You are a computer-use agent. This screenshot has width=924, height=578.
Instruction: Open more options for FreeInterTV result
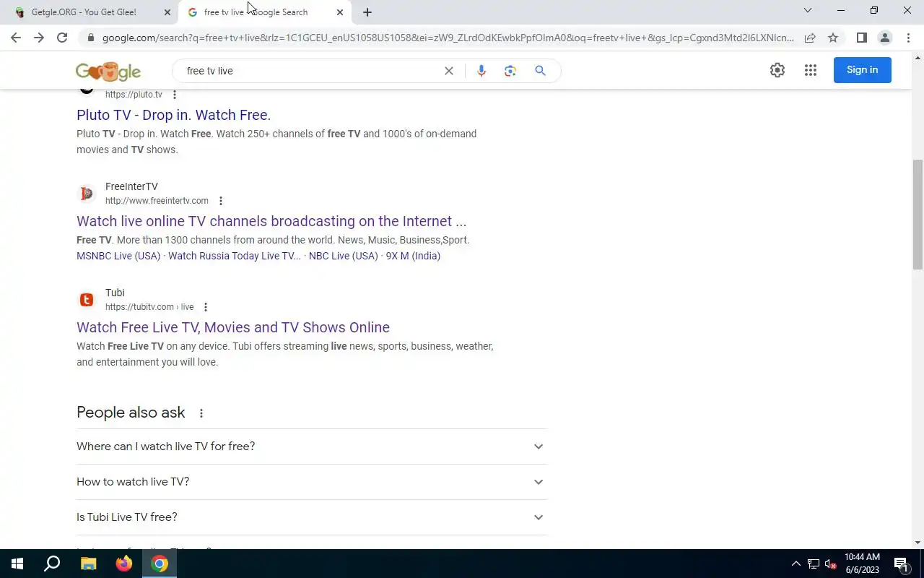coord(221,201)
